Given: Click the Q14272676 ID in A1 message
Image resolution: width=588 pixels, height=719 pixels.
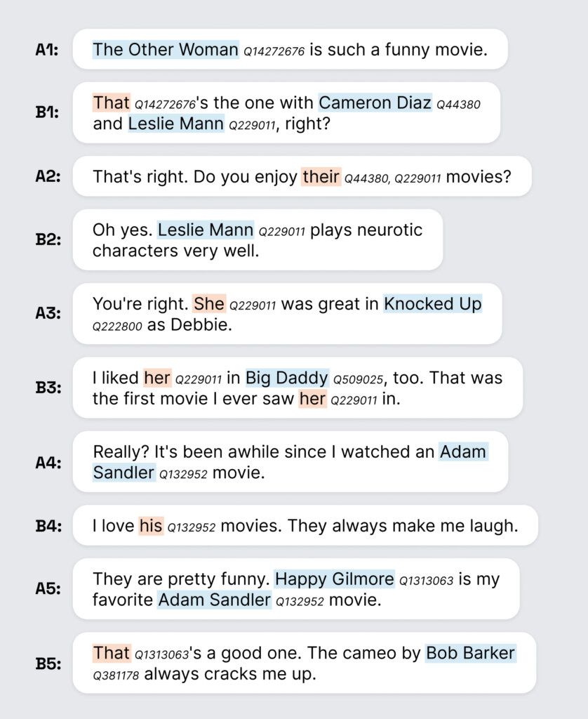Looking at the screenshot, I should pyautogui.click(x=274, y=51).
